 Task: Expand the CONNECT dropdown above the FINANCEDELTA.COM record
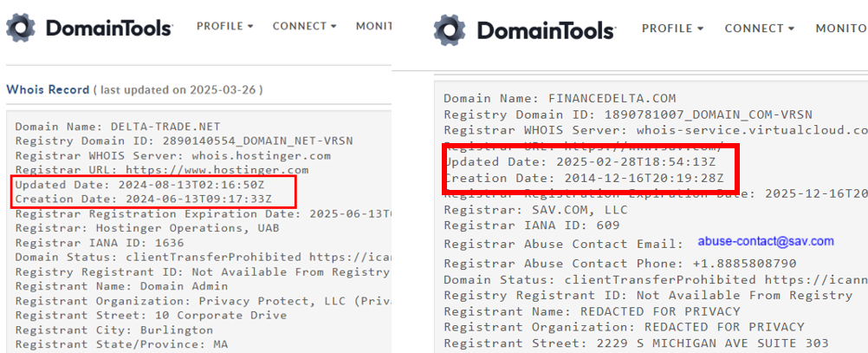click(x=760, y=29)
